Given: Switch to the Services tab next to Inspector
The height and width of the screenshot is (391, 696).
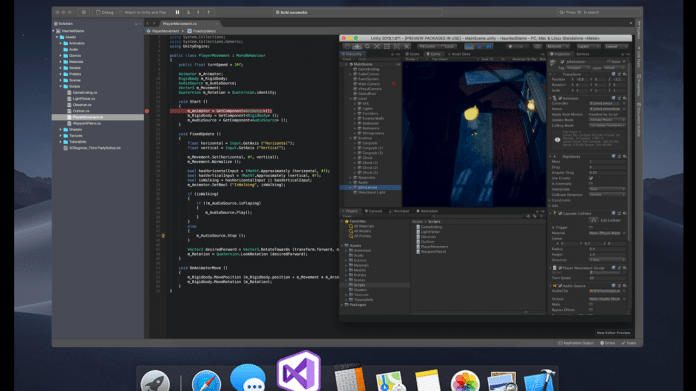Looking at the screenshot, I should pos(583,54).
